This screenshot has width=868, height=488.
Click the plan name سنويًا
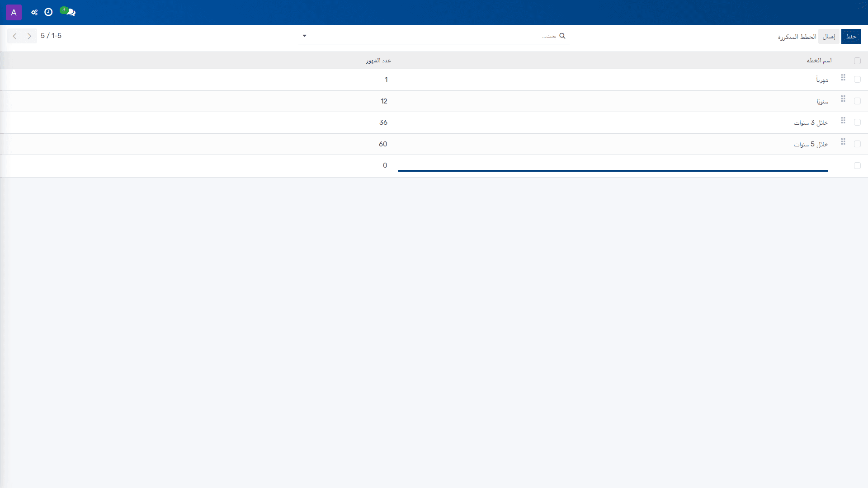pos(822,101)
